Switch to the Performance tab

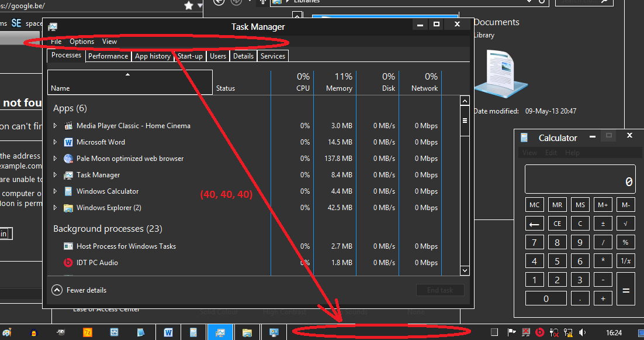(x=108, y=56)
